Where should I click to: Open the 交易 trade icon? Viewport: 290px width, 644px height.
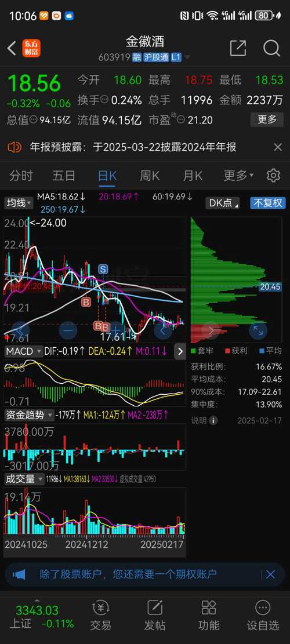[x=101, y=615]
